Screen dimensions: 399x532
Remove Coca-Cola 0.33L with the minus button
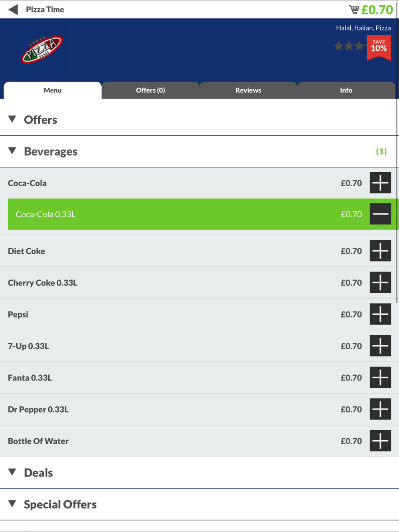(380, 214)
